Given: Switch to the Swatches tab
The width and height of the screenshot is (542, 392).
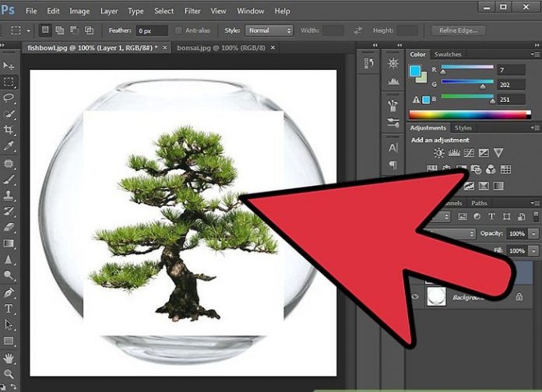Looking at the screenshot, I should pyautogui.click(x=447, y=54).
